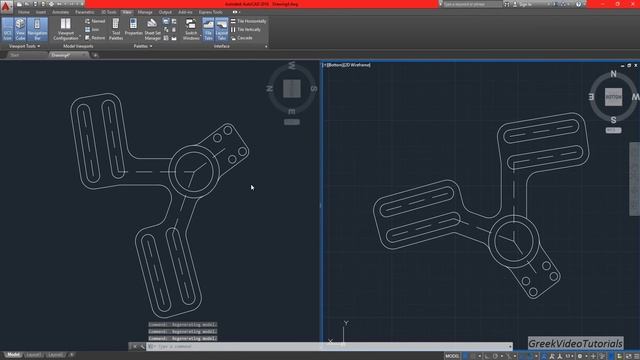This screenshot has width=640, height=360.
Task: Click the Restore viewports button
Action: 95,38
